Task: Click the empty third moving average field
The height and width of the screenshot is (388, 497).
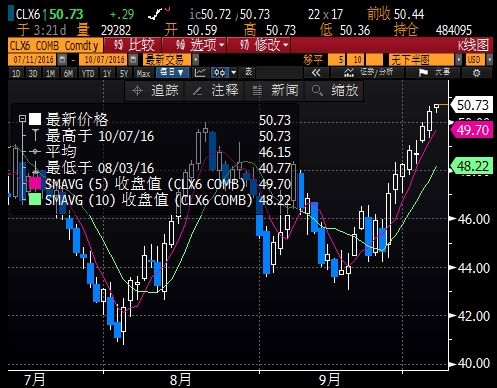Action: [374, 60]
